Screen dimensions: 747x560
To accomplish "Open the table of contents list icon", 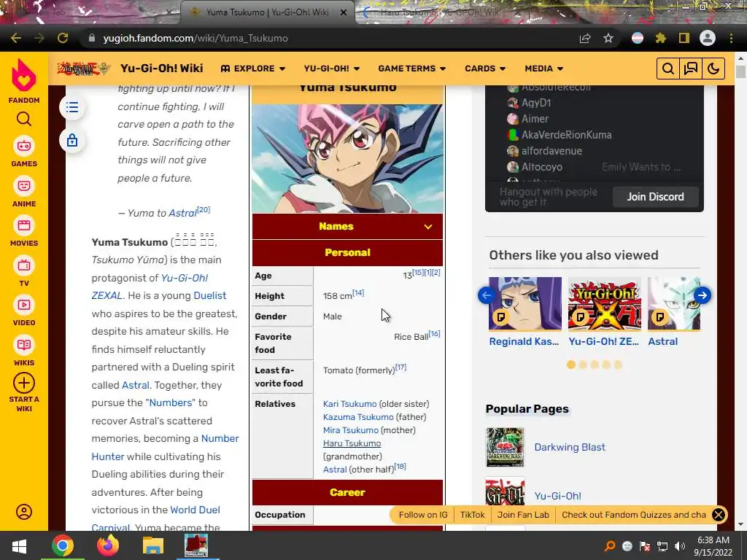I will 72,107.
